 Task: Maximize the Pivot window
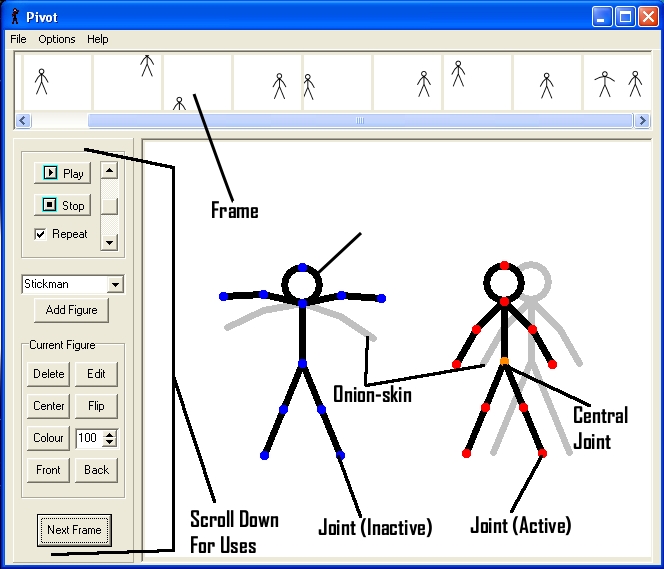click(x=625, y=17)
